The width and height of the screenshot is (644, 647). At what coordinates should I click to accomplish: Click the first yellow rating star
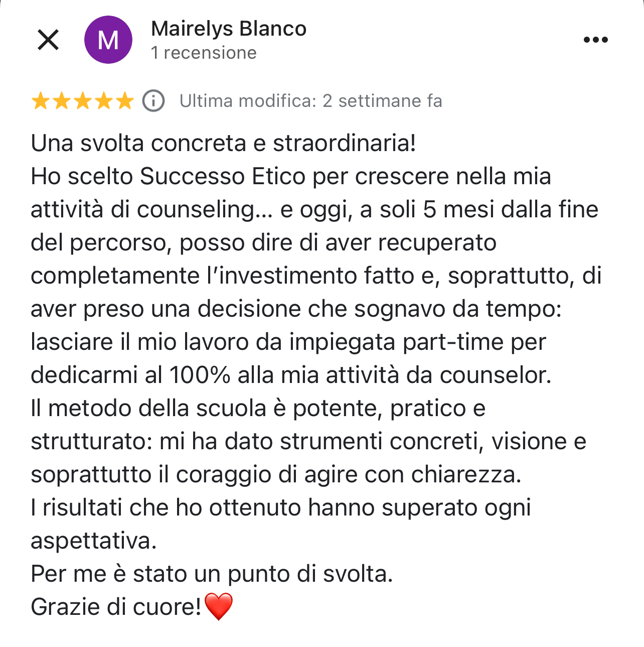(x=41, y=101)
